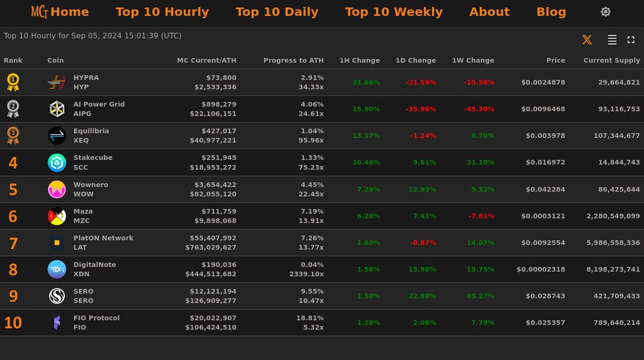644x360 pixels.
Task: Click rank number 4 in Stakecube row
Action: tap(13, 163)
